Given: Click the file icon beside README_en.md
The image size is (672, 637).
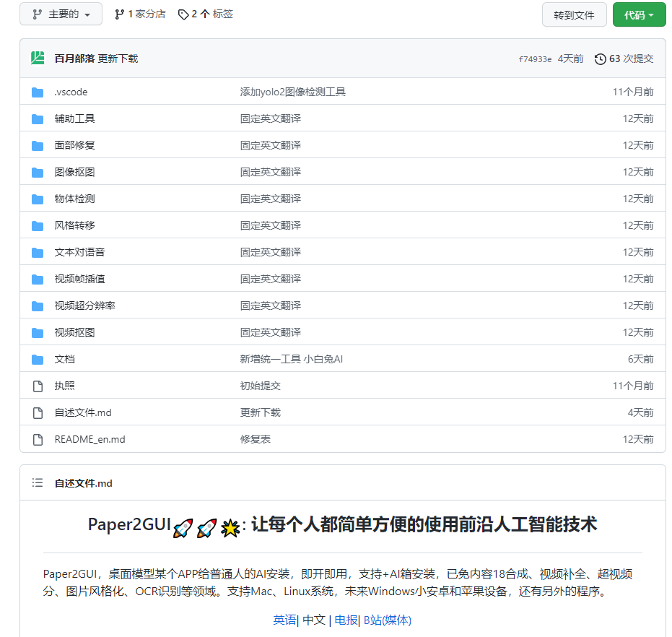Looking at the screenshot, I should (37, 439).
